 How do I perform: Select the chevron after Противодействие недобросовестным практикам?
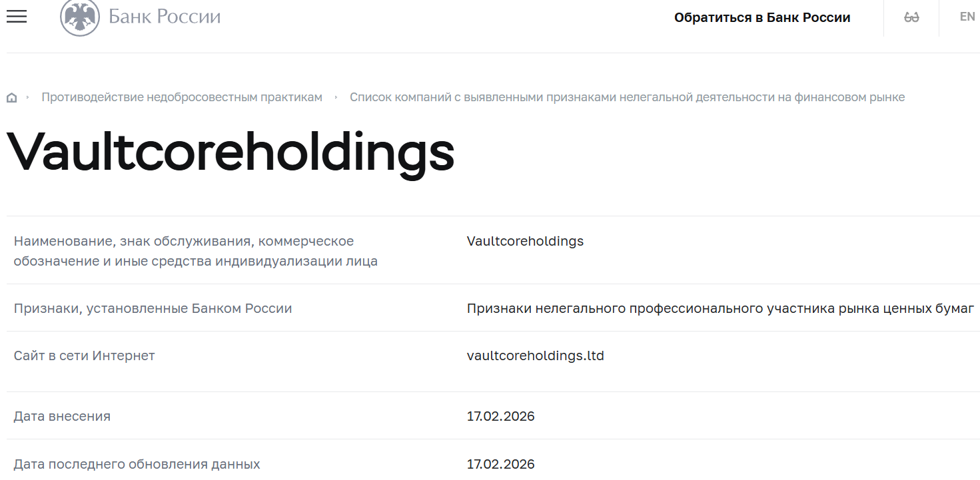(x=336, y=97)
